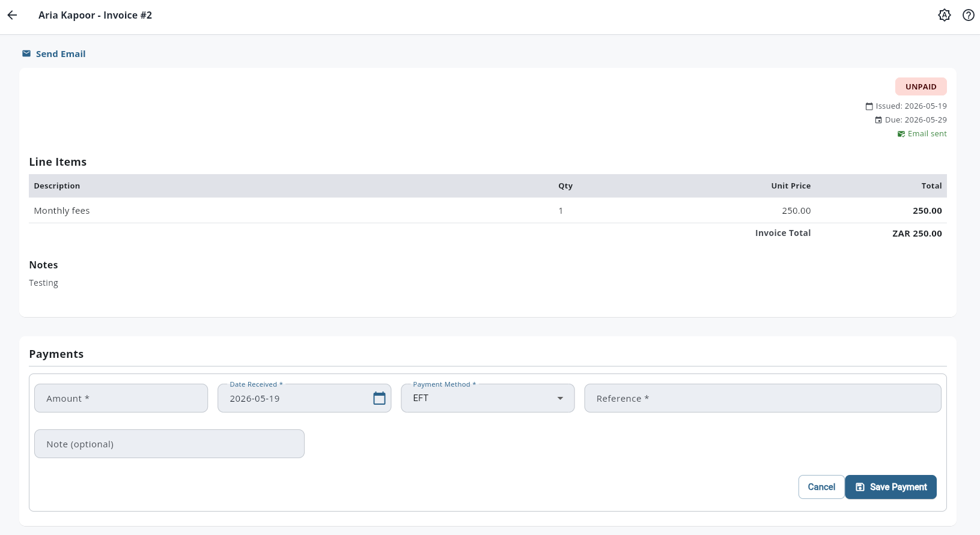The width and height of the screenshot is (980, 535).
Task: Click the Aria Kapoor - Invoice #2 title
Action: [x=95, y=15]
